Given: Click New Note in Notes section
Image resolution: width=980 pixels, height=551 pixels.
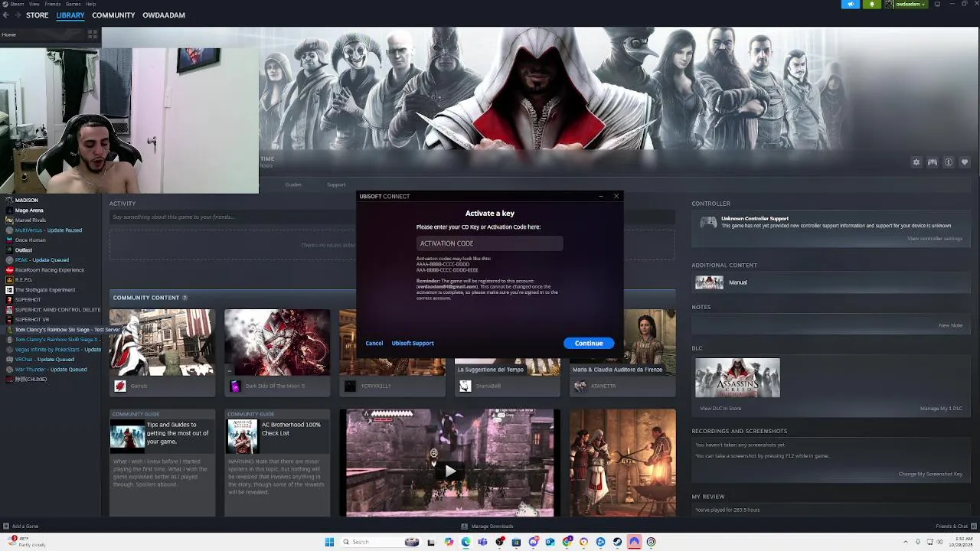Looking at the screenshot, I should 950,325.
